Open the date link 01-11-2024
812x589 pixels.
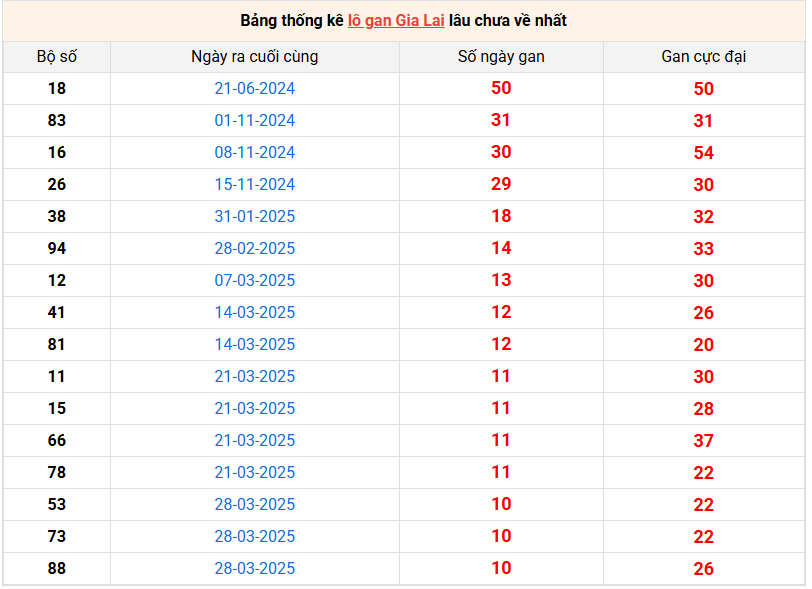255,121
